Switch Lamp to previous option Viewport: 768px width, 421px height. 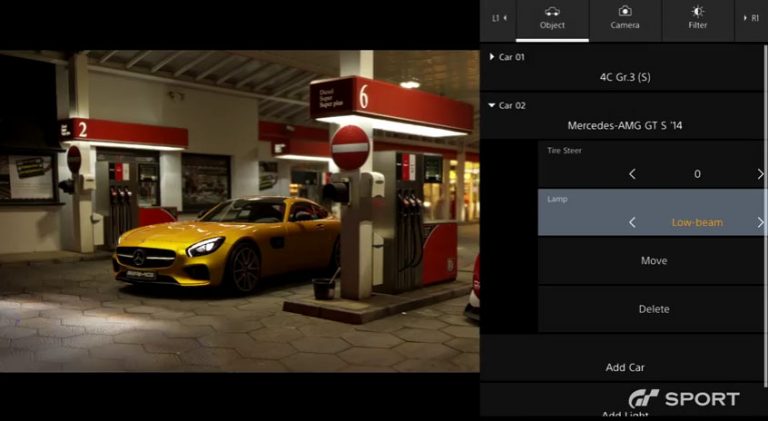point(632,222)
